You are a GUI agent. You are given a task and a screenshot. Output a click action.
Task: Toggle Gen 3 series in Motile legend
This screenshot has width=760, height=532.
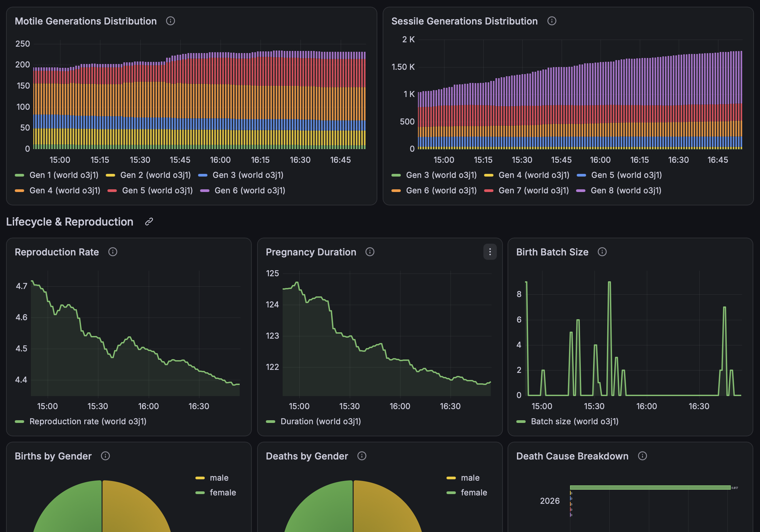pyautogui.click(x=248, y=175)
